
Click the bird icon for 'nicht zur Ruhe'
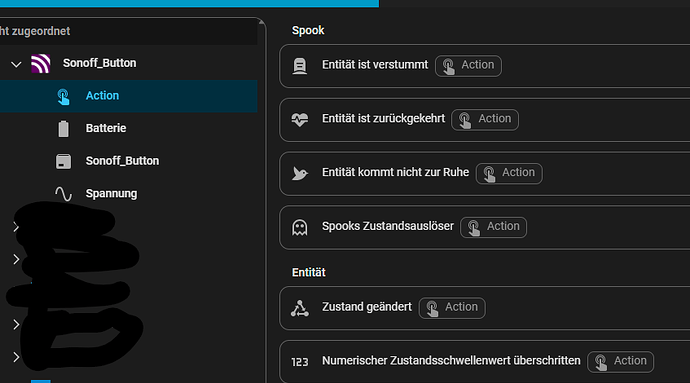pyautogui.click(x=300, y=173)
